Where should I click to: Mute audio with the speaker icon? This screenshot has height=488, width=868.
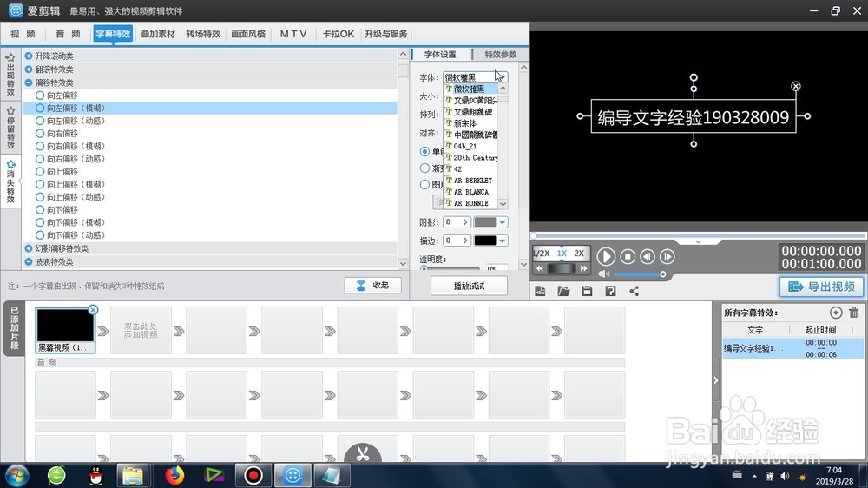point(603,274)
